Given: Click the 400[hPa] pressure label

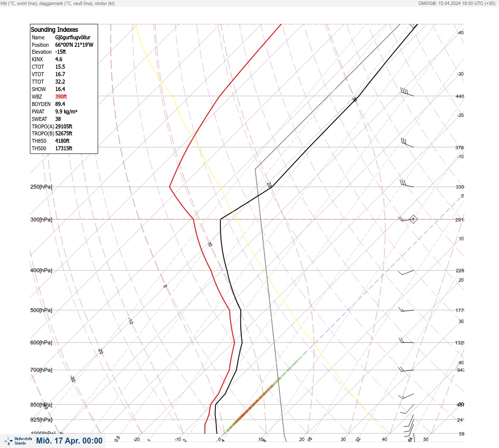Looking at the screenshot, I should 41,270.
